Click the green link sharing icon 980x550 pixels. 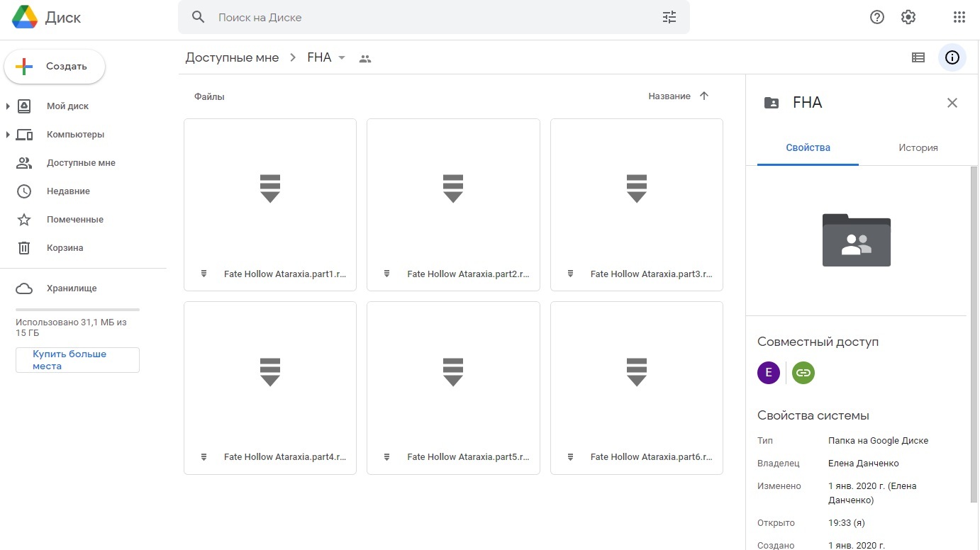coord(803,373)
